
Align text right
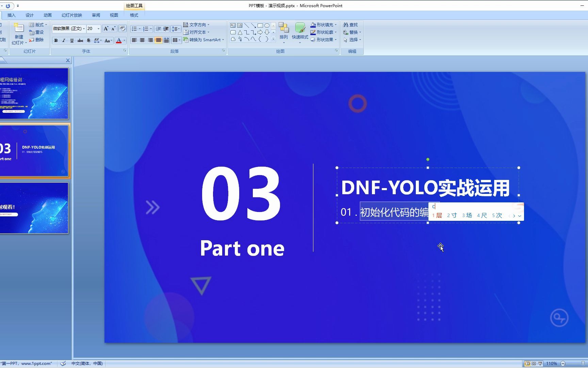(x=150, y=40)
